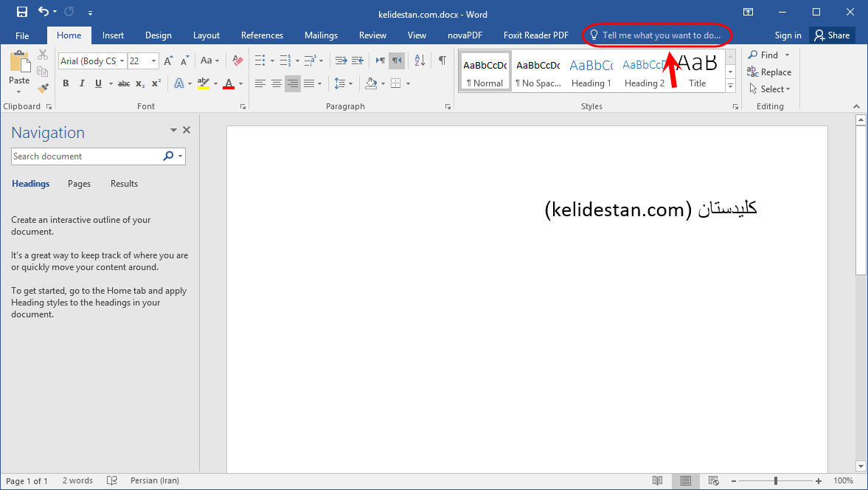Switch to the Review tab

tap(372, 35)
